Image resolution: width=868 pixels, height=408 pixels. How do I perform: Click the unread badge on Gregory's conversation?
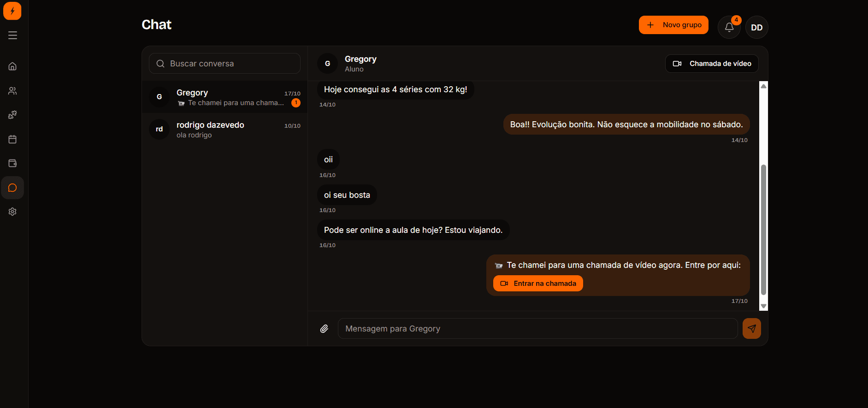click(296, 103)
